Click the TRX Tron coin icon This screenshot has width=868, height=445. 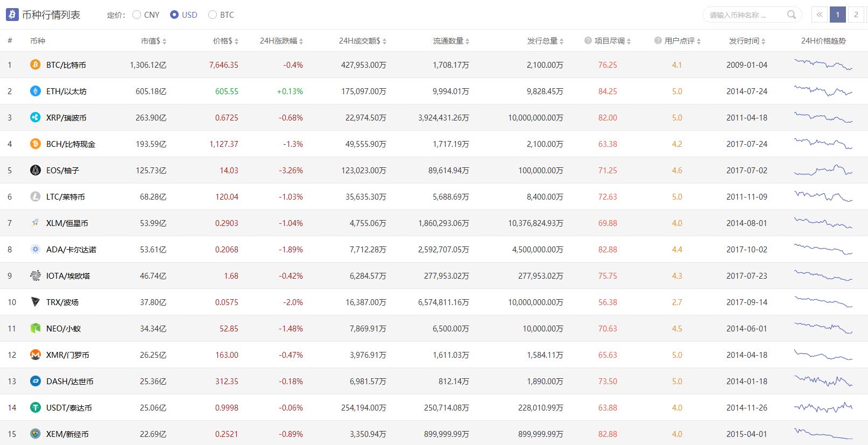point(36,302)
